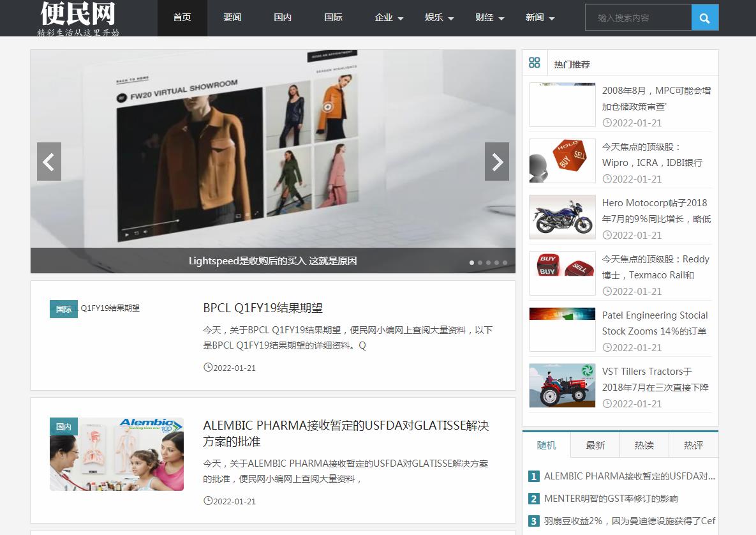Viewport: 756px width, 535px height.
Task: Open carousel caption Lightspeed是收购后的买入
Action: (273, 261)
